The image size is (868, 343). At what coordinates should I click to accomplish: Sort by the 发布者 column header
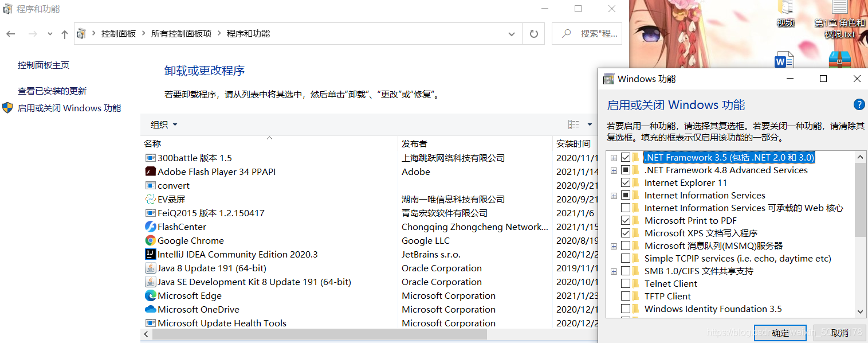point(414,143)
